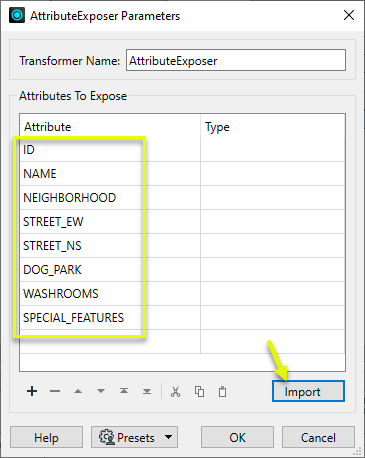The height and width of the screenshot is (458, 365).
Task: Cut selected rows with scissors icon
Action: click(x=176, y=392)
